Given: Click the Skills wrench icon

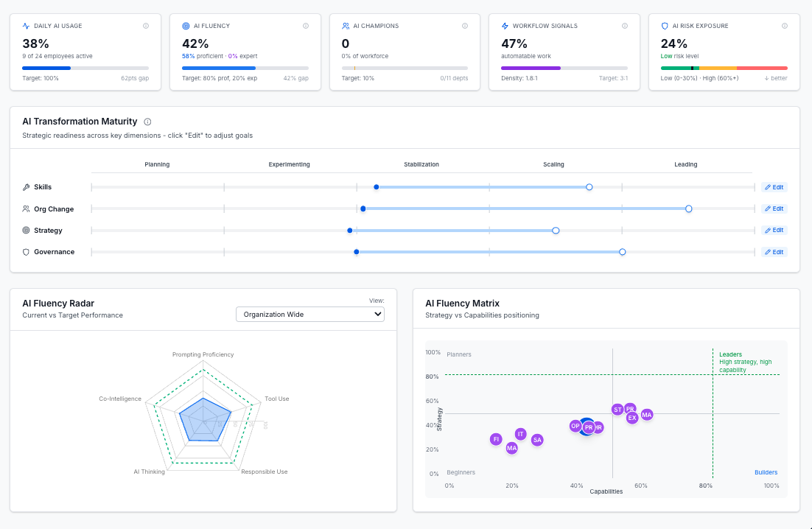Looking at the screenshot, I should (x=26, y=187).
